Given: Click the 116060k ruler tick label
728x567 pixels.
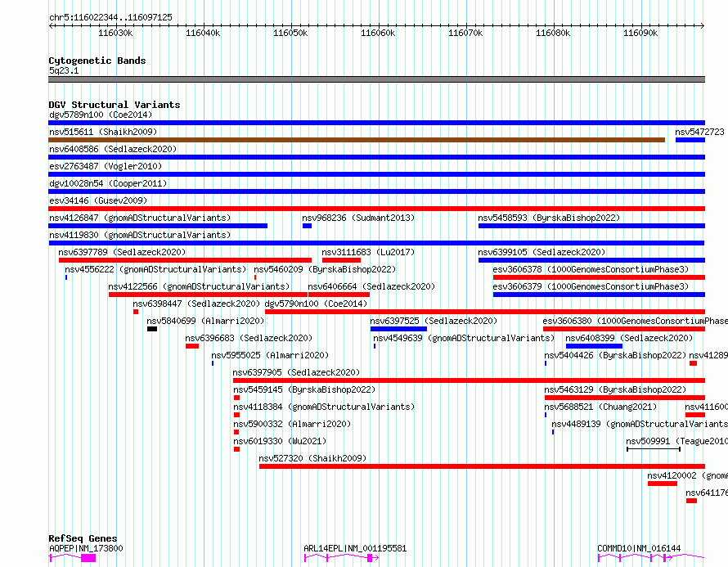Looking at the screenshot, I should coord(378,33).
